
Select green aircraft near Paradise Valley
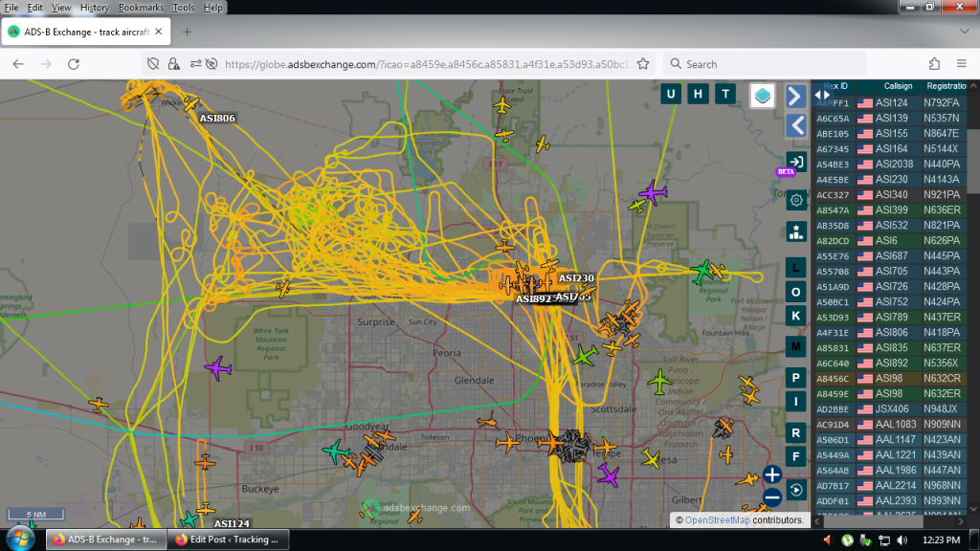pyautogui.click(x=585, y=356)
